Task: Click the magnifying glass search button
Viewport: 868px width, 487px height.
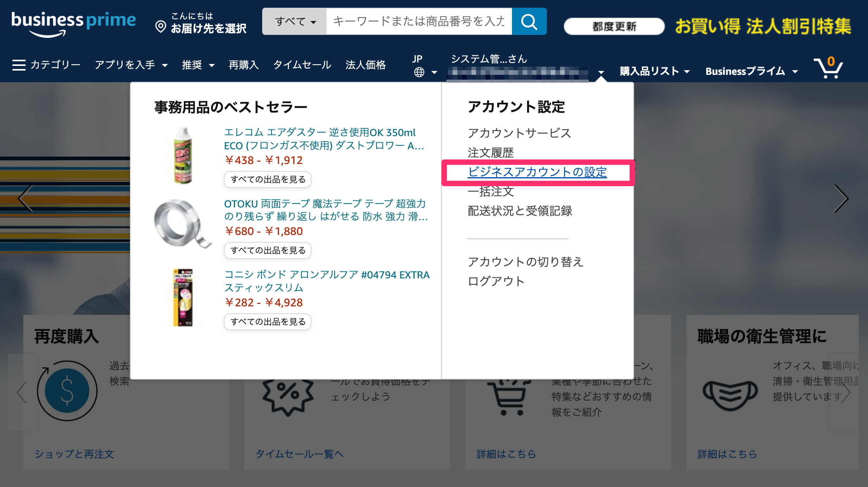Action: click(x=529, y=21)
